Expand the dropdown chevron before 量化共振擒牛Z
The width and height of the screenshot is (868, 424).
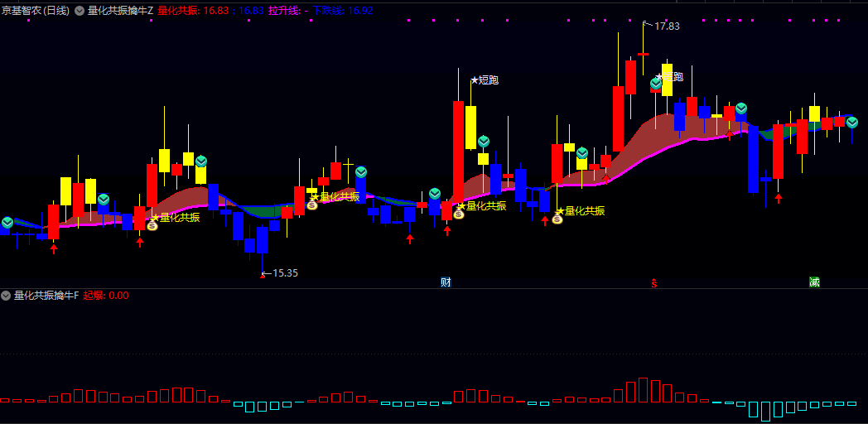(80, 11)
